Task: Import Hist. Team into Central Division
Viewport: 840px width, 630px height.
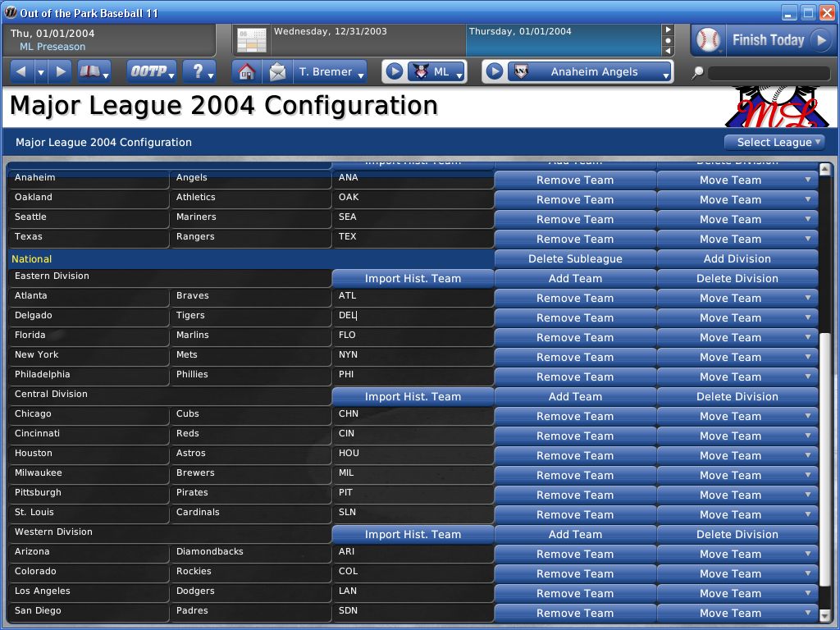Action: [413, 397]
